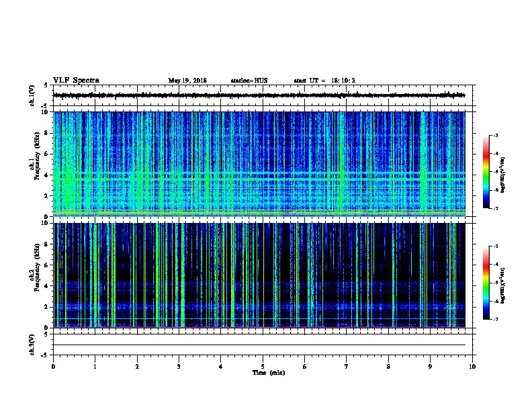Click the time axis tick '5'
The width and height of the screenshot is (532, 411).
point(263,366)
